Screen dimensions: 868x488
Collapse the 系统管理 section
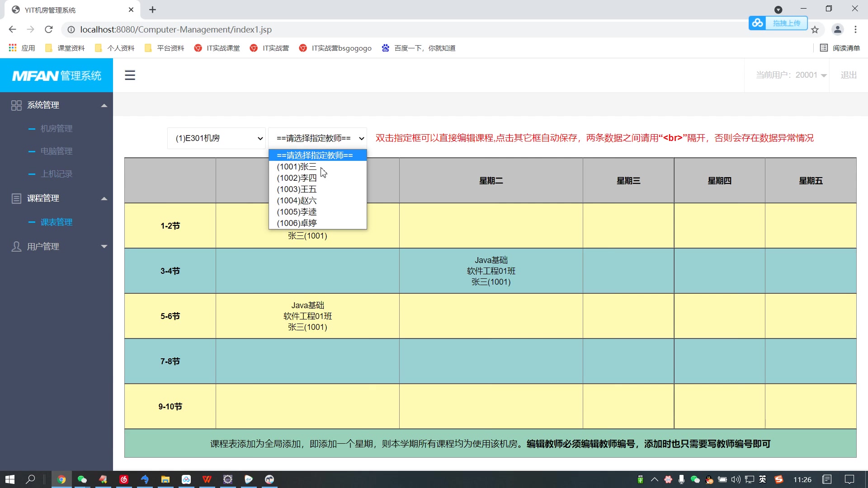pyautogui.click(x=104, y=105)
